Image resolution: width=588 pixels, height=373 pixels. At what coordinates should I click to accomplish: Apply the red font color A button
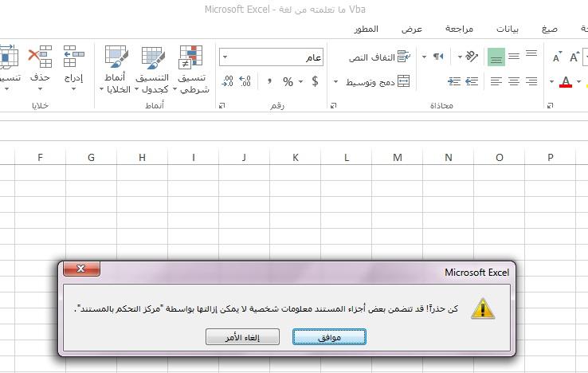pyautogui.click(x=566, y=81)
